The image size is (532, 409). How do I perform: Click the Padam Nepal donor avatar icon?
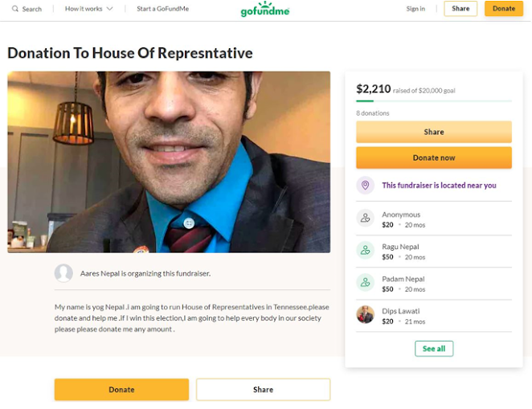(x=366, y=282)
